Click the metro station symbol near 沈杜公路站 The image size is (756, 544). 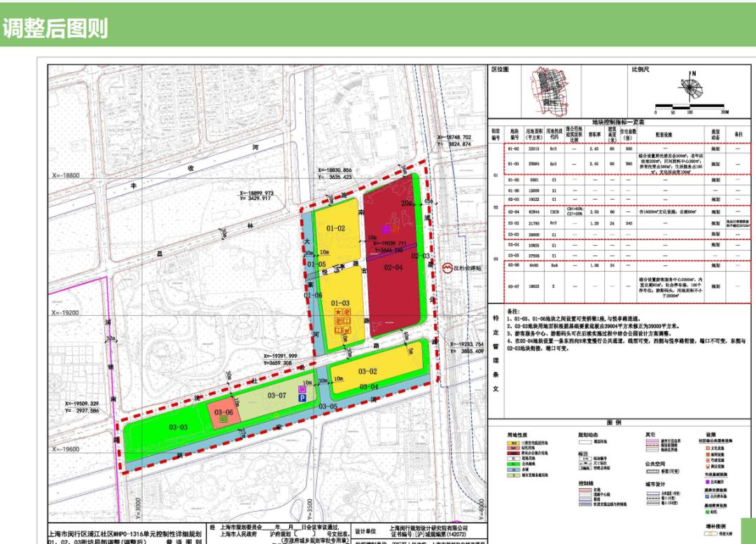click(447, 267)
